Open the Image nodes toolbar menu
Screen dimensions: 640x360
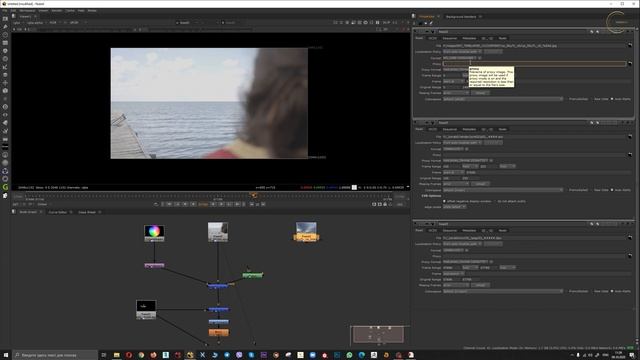click(5, 19)
